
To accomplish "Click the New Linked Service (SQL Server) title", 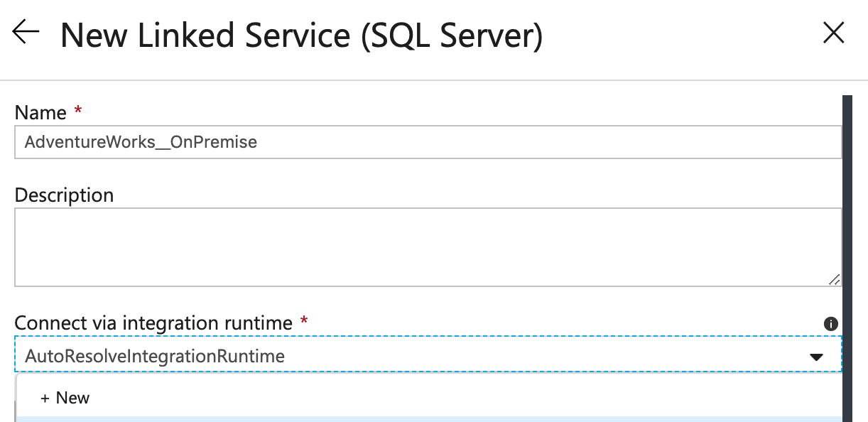I will (x=302, y=34).
